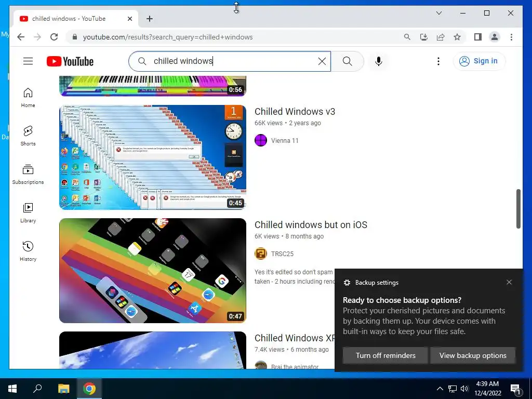Click 66K views text under v3
The height and width of the screenshot is (399, 532).
click(x=269, y=123)
